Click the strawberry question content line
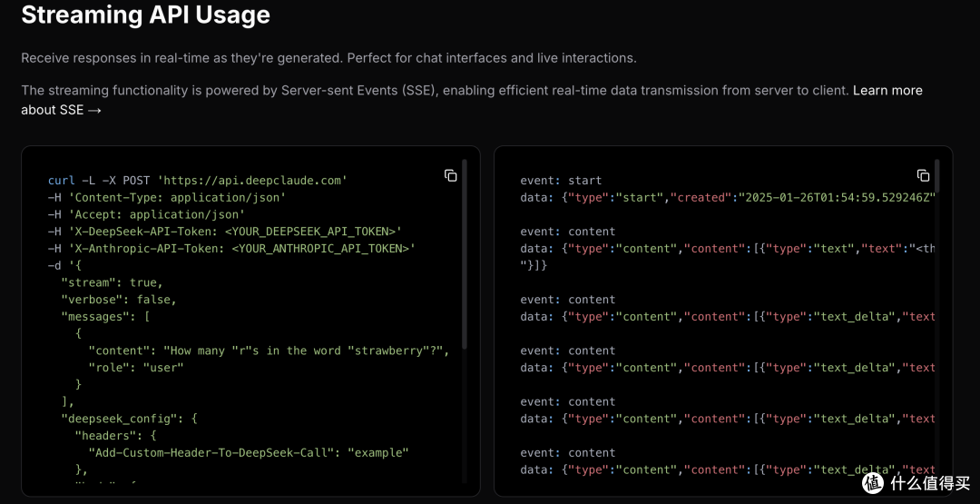 point(269,351)
